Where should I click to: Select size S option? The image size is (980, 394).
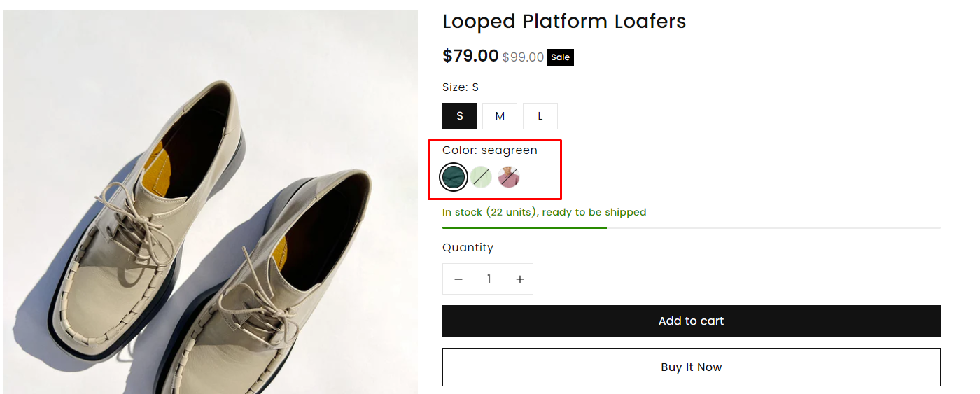[x=460, y=116]
